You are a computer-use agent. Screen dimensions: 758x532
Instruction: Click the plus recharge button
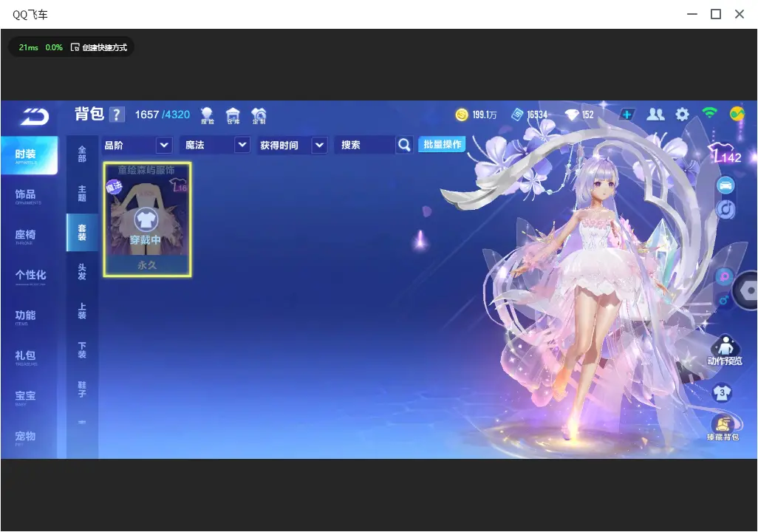click(x=626, y=115)
